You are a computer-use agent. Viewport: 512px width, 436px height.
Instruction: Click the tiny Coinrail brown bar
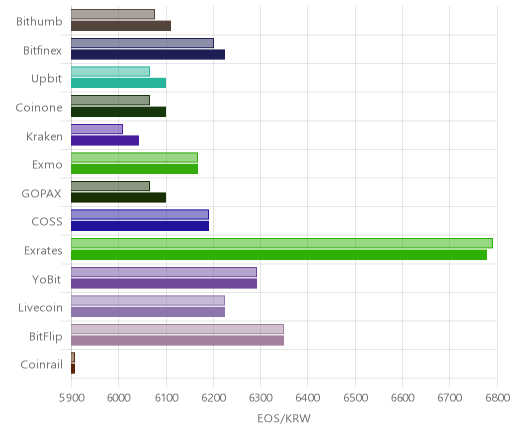73,369
